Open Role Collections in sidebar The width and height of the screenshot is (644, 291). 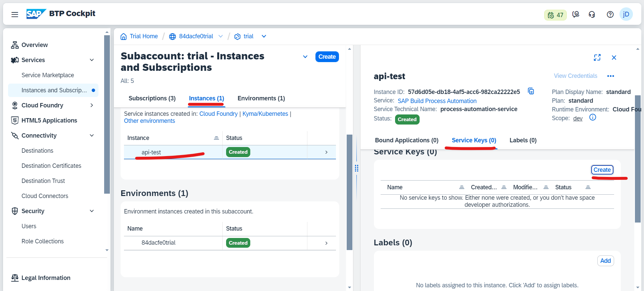[x=43, y=241]
